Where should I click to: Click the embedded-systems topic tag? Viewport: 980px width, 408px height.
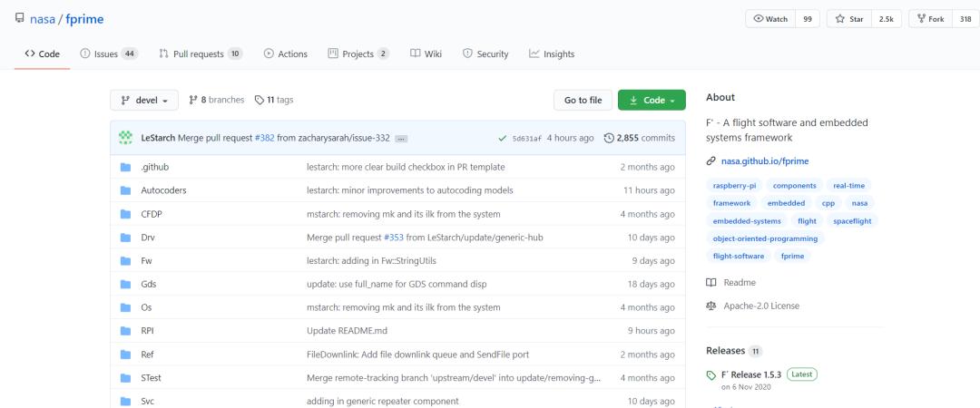pyautogui.click(x=747, y=220)
